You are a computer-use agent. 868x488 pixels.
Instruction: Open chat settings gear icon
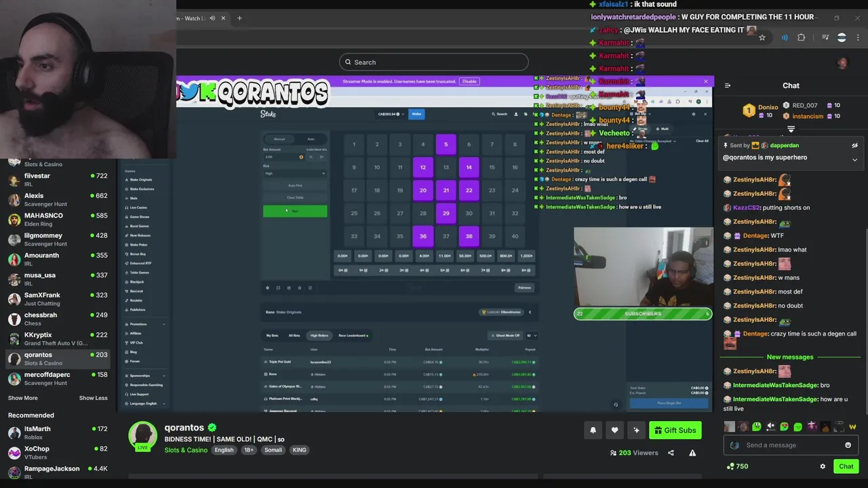point(823,466)
